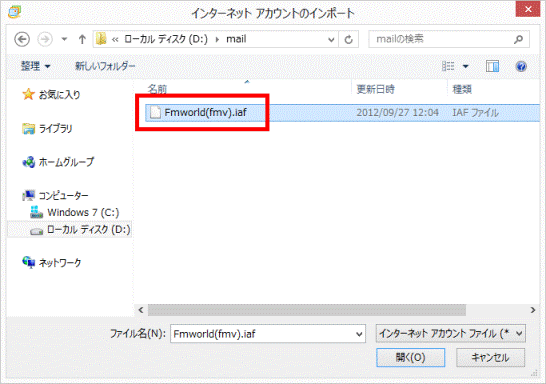Click the date 2012/09/27 12:04 cell
The image size is (546, 384).
pos(397,112)
